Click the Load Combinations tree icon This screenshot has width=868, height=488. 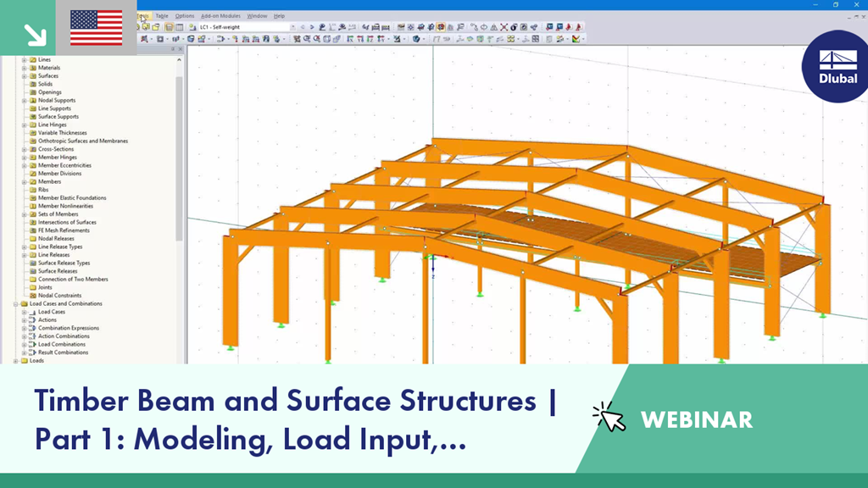tap(33, 344)
